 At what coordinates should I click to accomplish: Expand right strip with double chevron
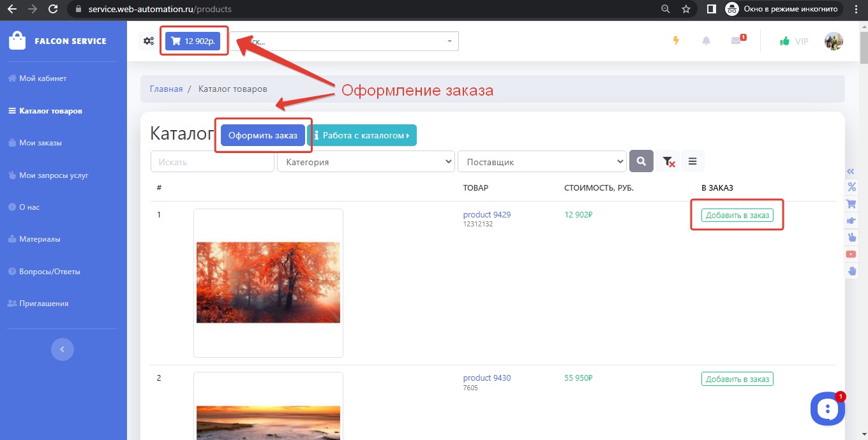click(850, 172)
